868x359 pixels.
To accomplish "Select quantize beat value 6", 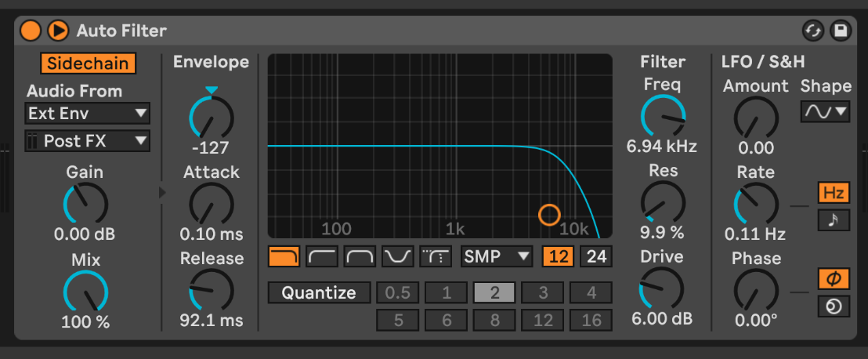I will click(447, 321).
